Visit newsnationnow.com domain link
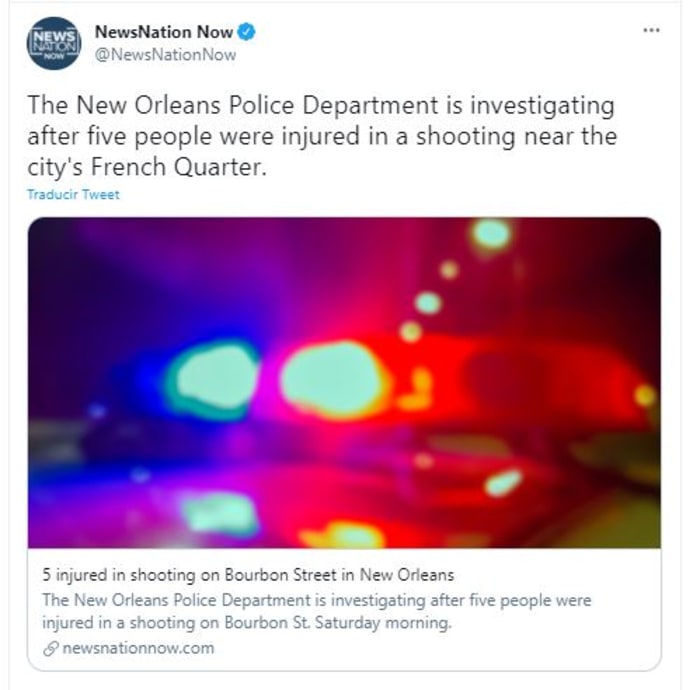The width and height of the screenshot is (700, 690). pyautogui.click(x=138, y=648)
